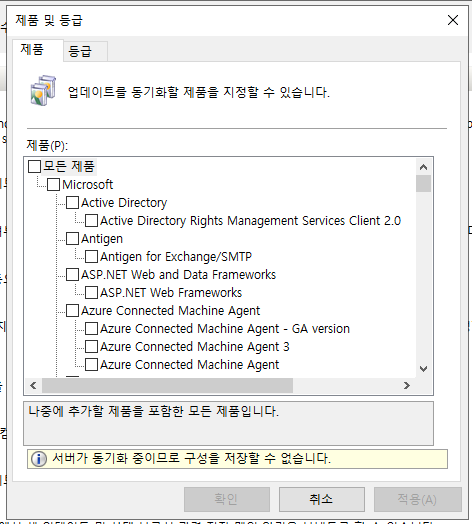Image resolution: width=472 pixels, height=524 pixels.
Task: Click the disabled 적용(A) button
Action: [x=418, y=499]
